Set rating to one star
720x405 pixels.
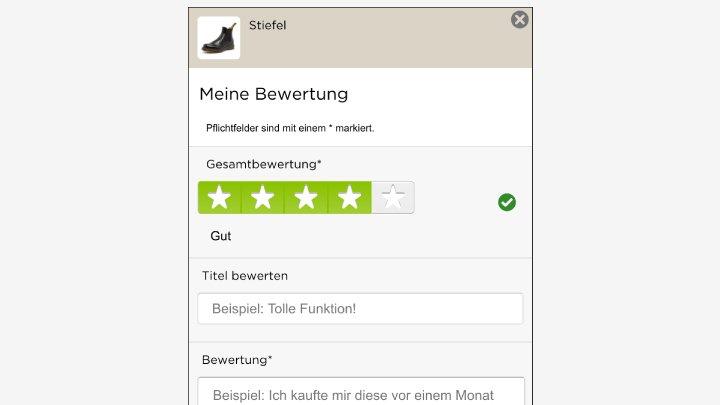click(x=219, y=198)
